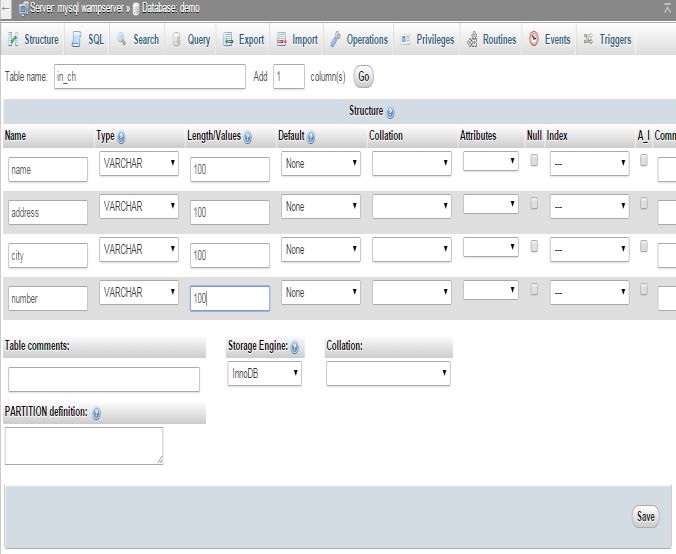Image resolution: width=676 pixels, height=554 pixels.
Task: Click help icon beside Structure heading
Action: coord(390,113)
